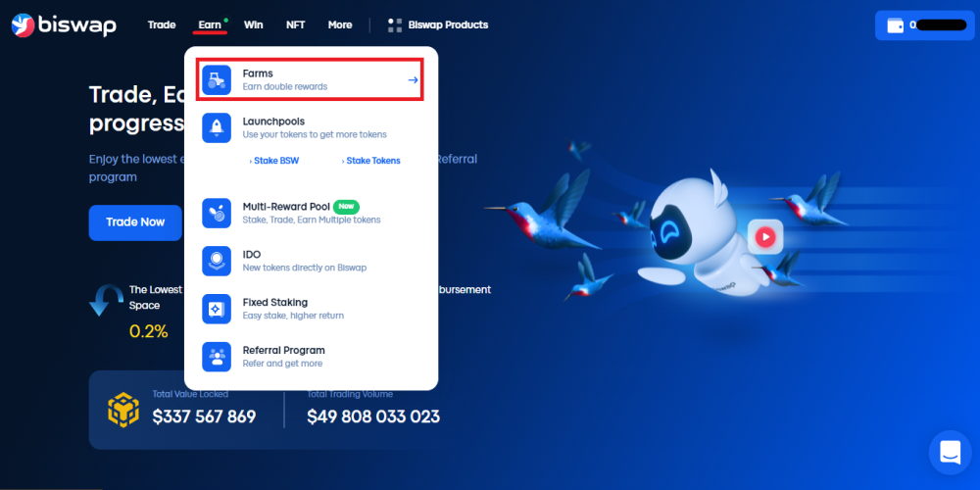Click the Trade Now button

tap(135, 222)
